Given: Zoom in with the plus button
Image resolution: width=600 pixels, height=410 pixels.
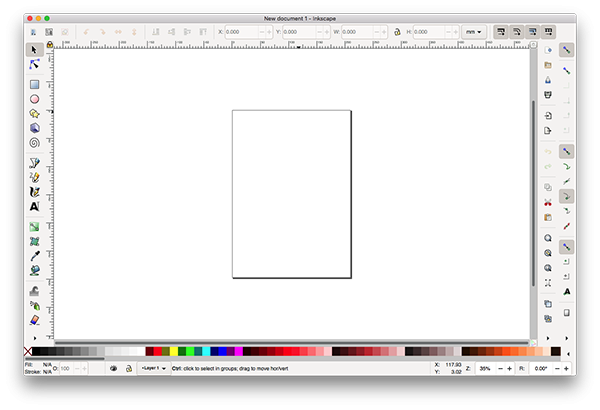Looking at the screenshot, I should [x=509, y=369].
